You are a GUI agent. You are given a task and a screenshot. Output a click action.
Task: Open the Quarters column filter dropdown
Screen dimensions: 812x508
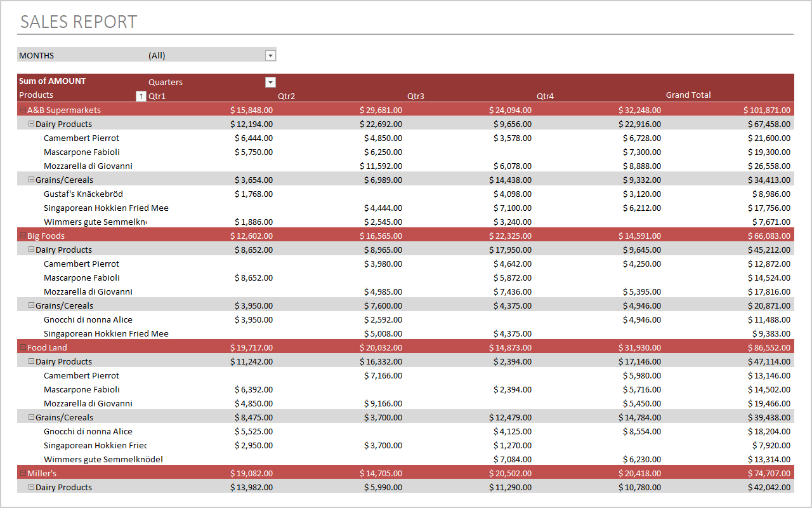pyautogui.click(x=271, y=83)
